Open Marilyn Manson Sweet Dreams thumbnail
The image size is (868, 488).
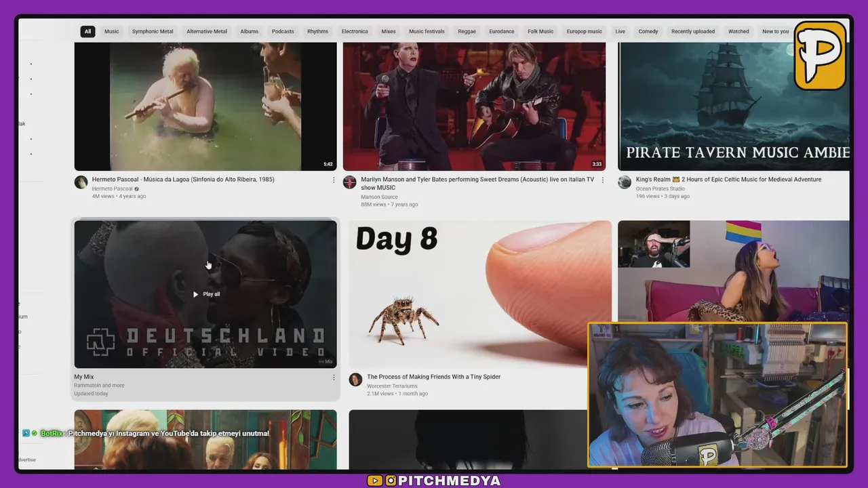pyautogui.click(x=474, y=106)
